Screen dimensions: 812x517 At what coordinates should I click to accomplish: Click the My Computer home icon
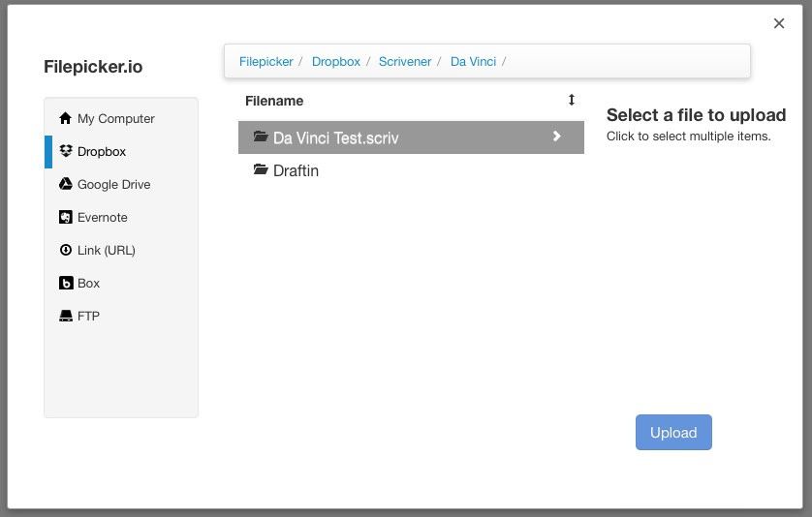pos(65,118)
